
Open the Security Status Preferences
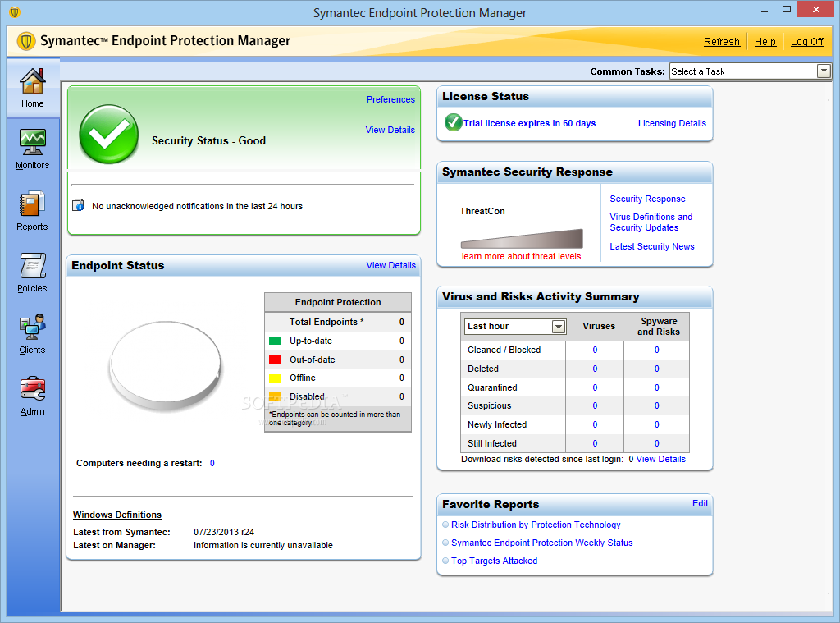coord(390,99)
